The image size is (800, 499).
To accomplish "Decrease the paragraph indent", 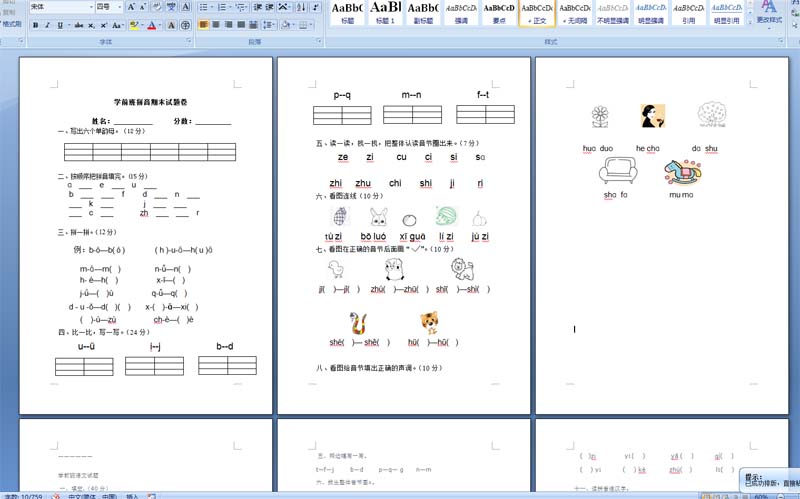I will point(258,7).
